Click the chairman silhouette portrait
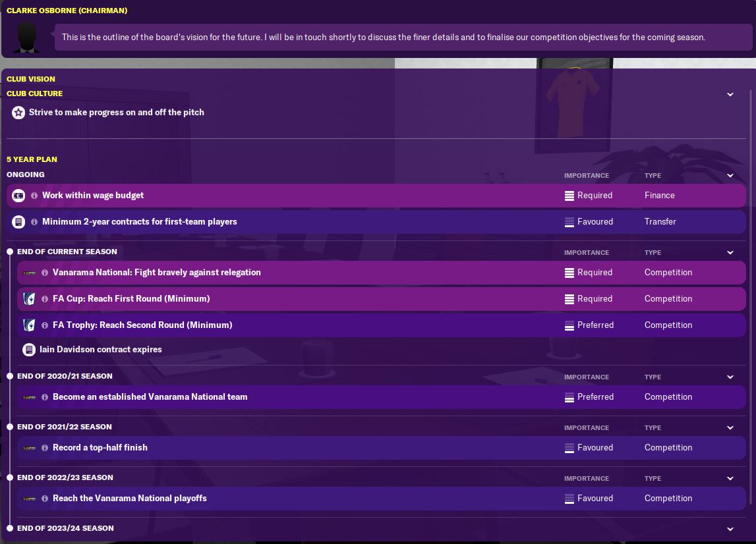 26,38
